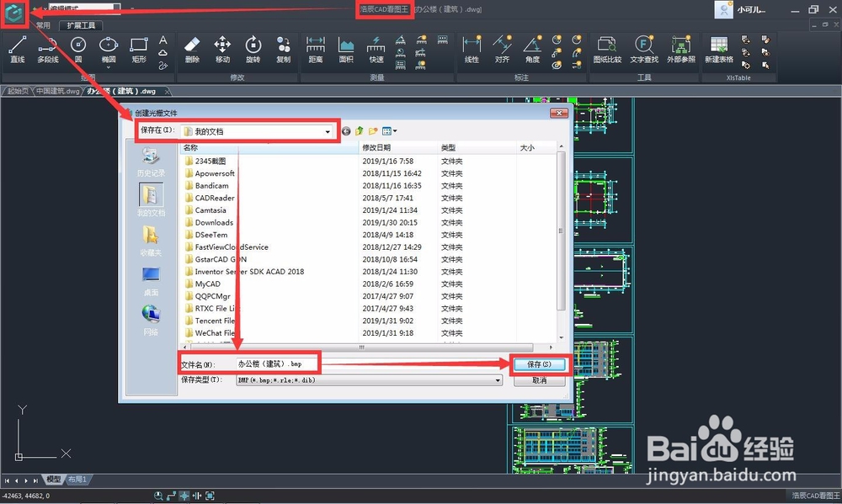Open 历史记录 history in dialog sidebar
Screen dimensions: 842x504
pos(151,162)
